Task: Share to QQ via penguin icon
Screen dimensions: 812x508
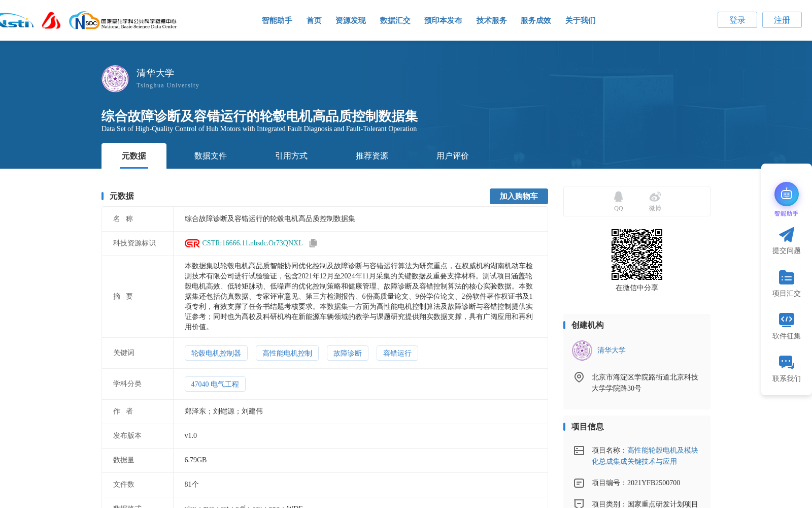Action: (618, 197)
